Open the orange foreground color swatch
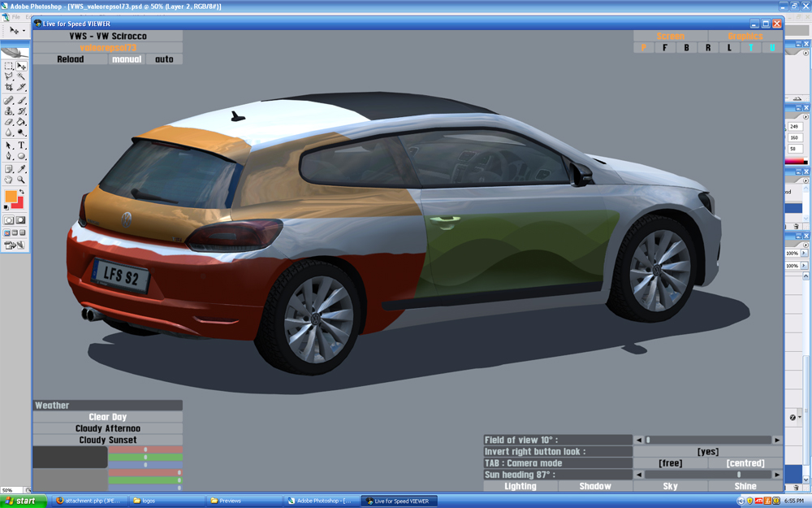Viewport: 812px width, 508px height. click(x=11, y=196)
